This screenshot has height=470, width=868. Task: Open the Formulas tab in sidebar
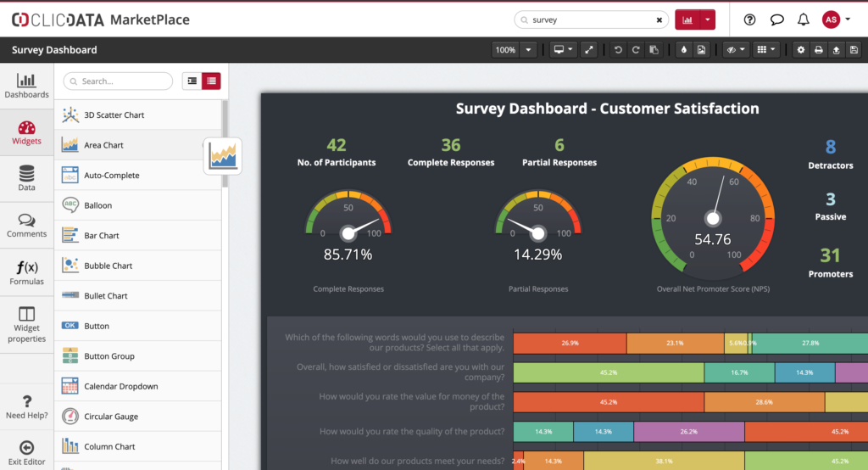pos(26,272)
